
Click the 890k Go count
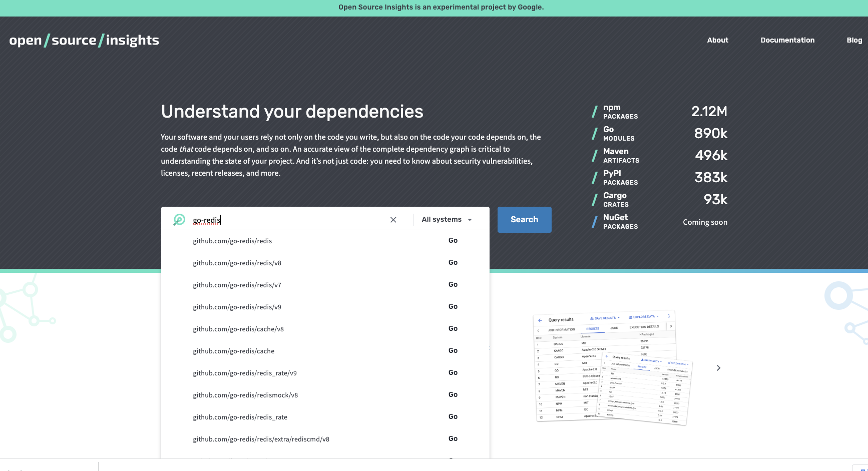[x=711, y=134]
